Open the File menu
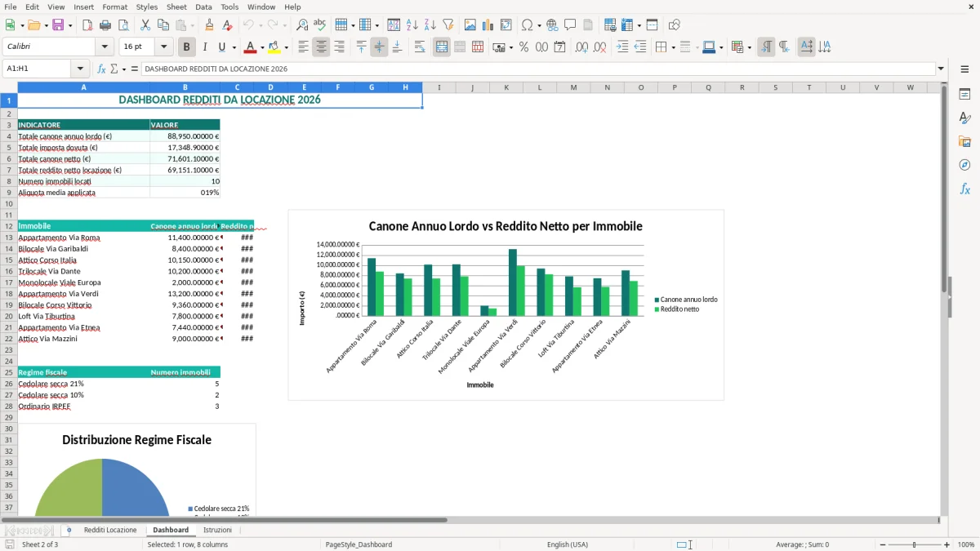980x551 pixels. tap(10, 7)
